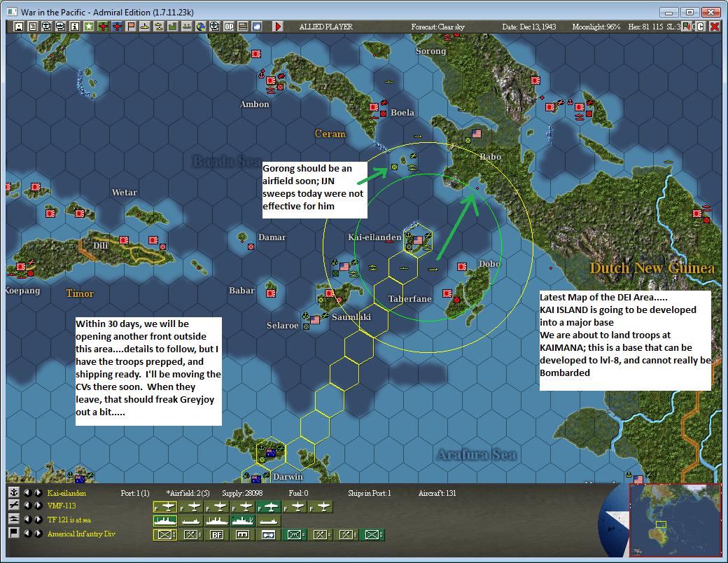The width and height of the screenshot is (728, 563).
Task: Select previous task force arrow beside TF 121
Action: (28, 519)
